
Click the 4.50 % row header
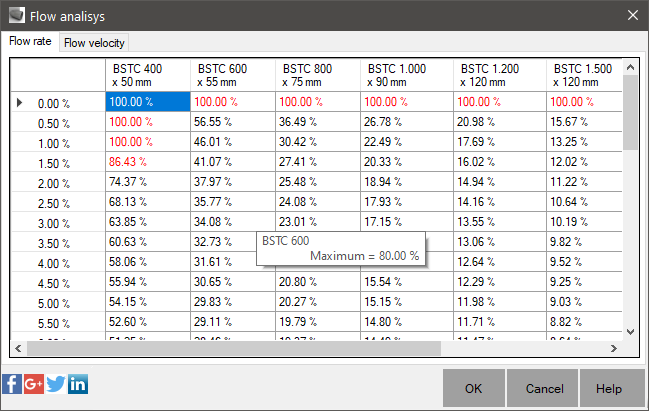58,282
